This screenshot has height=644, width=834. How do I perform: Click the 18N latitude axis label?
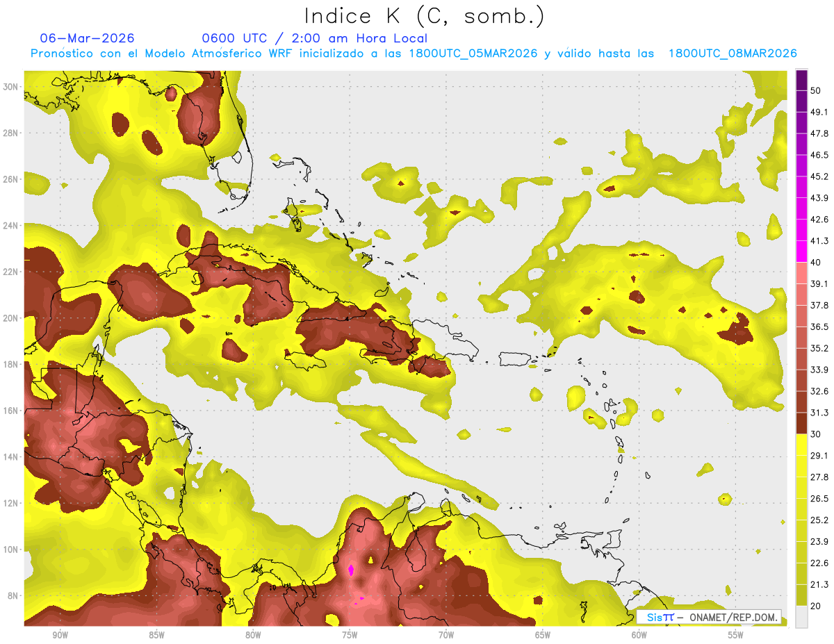(x=11, y=364)
